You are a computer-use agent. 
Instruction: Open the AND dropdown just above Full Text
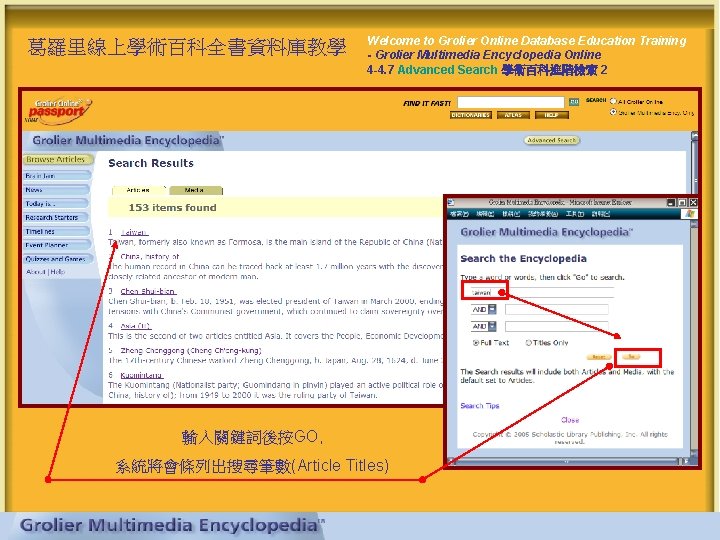(x=484, y=326)
